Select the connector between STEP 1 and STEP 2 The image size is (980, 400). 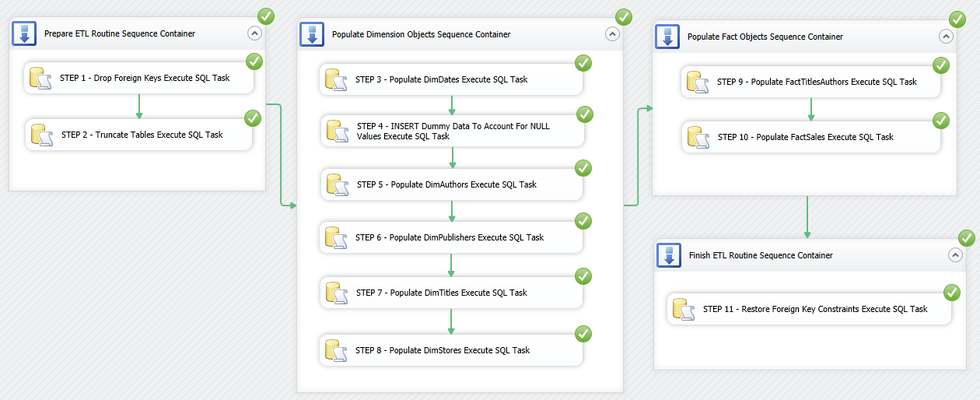pyautogui.click(x=138, y=107)
